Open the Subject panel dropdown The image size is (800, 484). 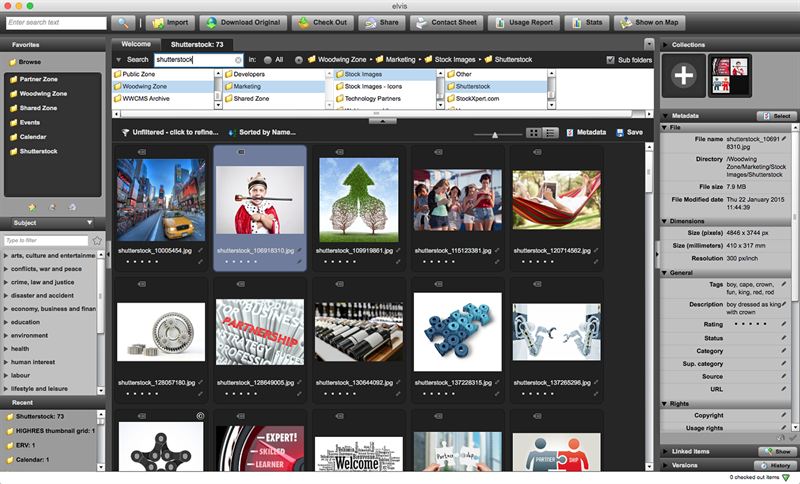(x=52, y=223)
